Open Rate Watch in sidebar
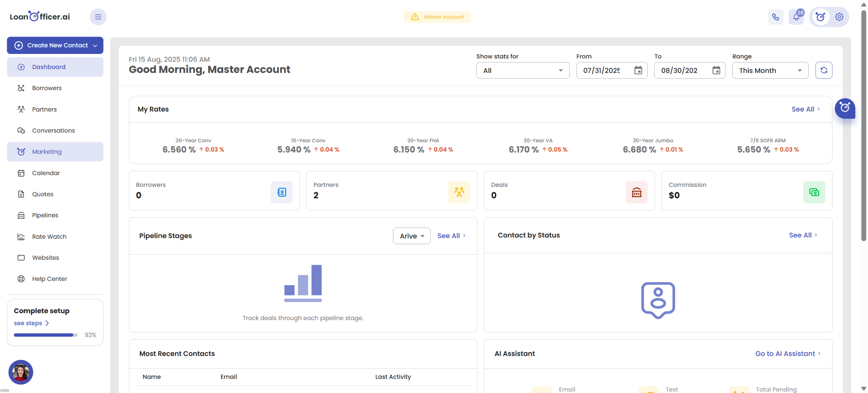The image size is (868, 393). click(x=49, y=236)
